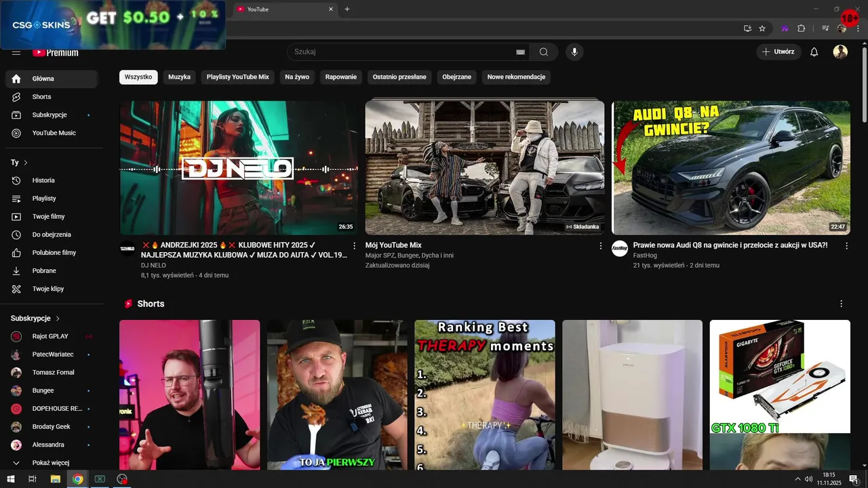
Task: Open the Windows Start menu
Action: [x=10, y=479]
